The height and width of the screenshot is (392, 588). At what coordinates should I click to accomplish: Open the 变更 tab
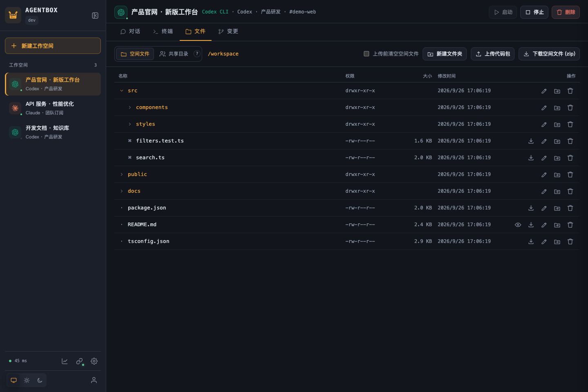coord(228,31)
